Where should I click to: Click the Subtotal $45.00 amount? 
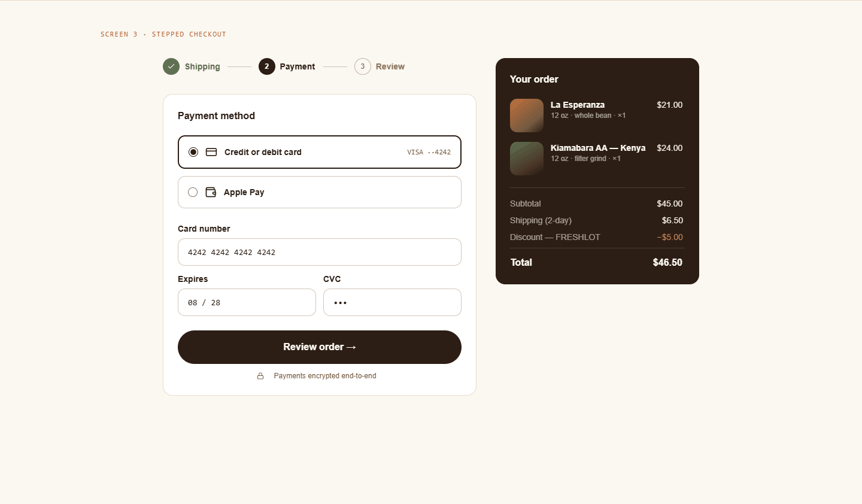pos(670,204)
